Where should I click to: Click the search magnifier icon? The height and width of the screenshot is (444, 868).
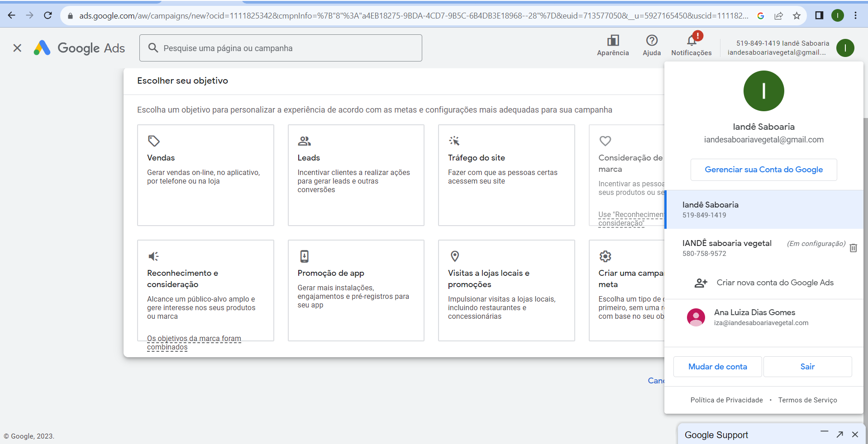click(x=153, y=48)
